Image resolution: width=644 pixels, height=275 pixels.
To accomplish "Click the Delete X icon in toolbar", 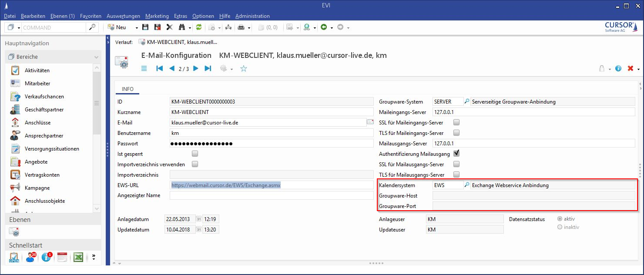I will click(169, 27).
